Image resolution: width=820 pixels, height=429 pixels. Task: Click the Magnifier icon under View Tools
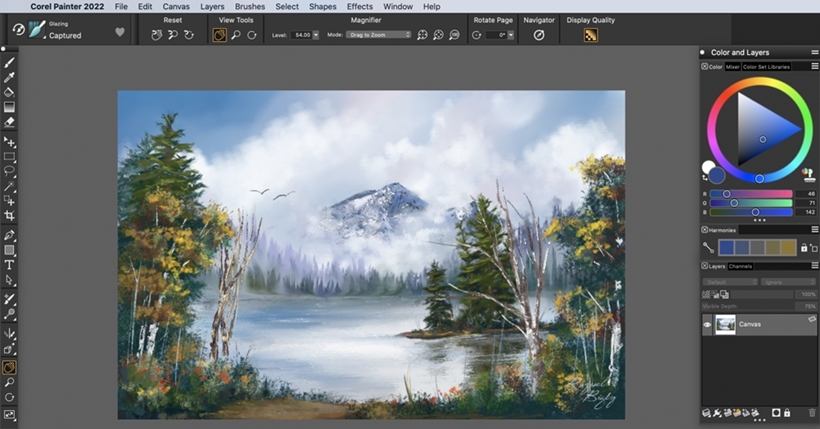pyautogui.click(x=236, y=35)
